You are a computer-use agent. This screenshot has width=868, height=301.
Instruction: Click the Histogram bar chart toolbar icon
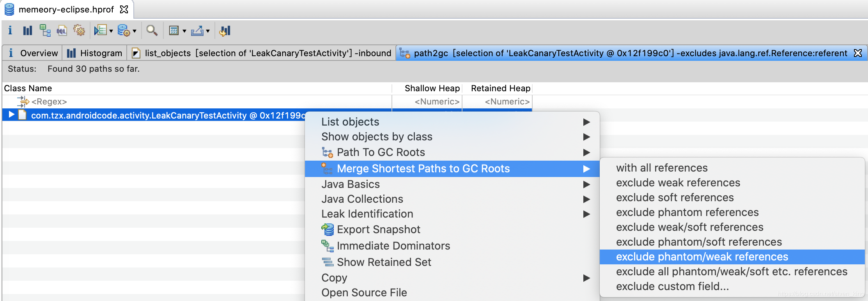[27, 30]
